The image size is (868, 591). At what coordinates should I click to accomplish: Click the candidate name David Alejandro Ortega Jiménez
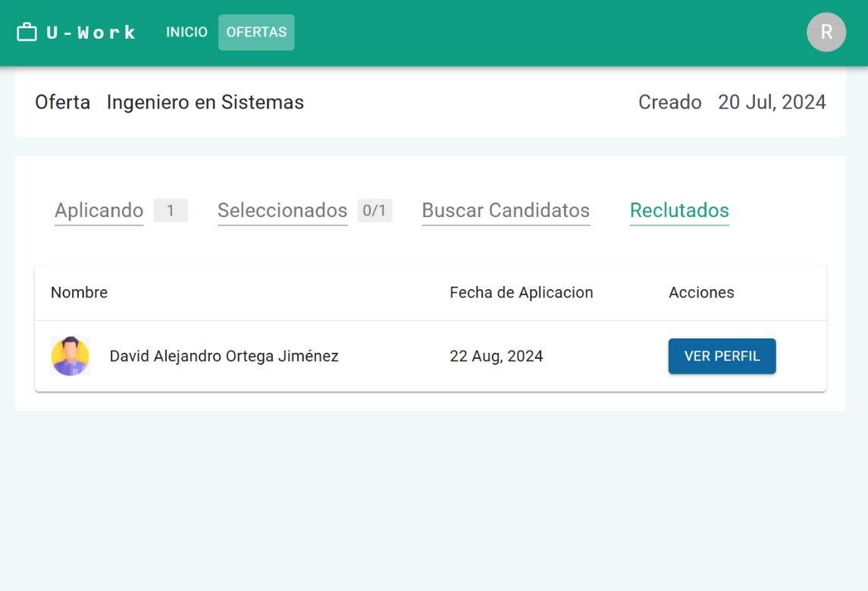pos(224,356)
